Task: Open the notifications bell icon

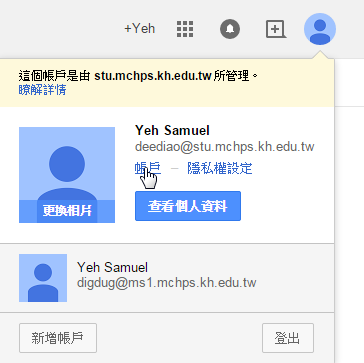Action: pyautogui.click(x=230, y=29)
